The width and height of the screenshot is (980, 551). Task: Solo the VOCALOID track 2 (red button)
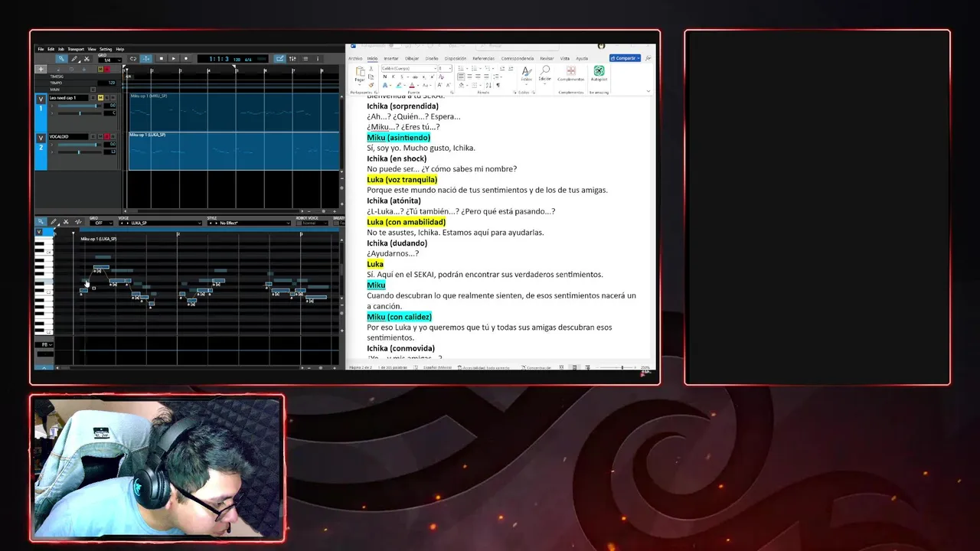pyautogui.click(x=106, y=136)
